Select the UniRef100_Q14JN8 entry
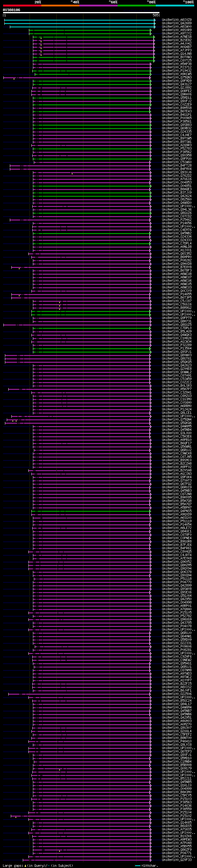Screen dimensions: 197x868 click(177, 54)
